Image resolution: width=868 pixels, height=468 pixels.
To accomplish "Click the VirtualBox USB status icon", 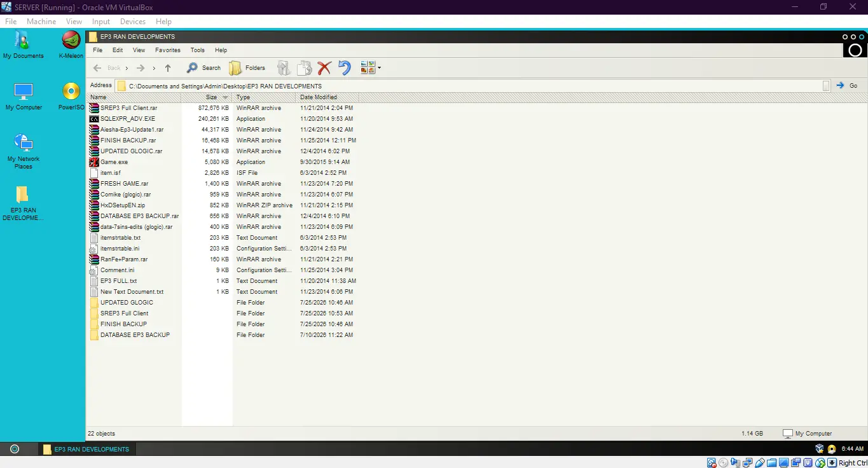I will [x=760, y=463].
